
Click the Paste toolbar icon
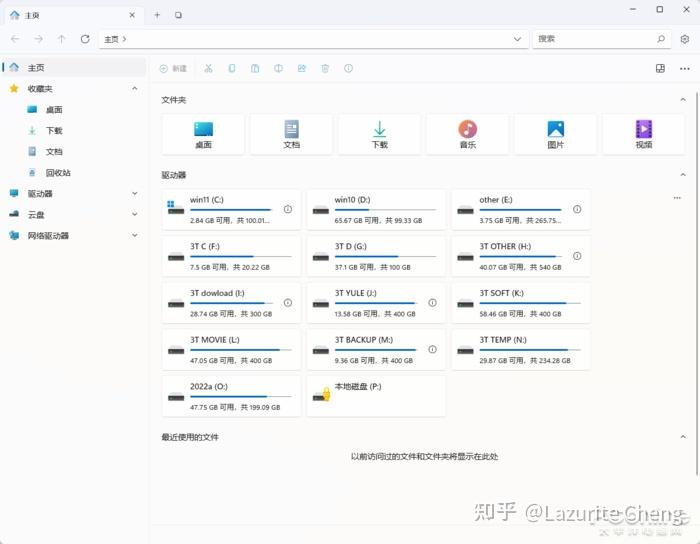[255, 68]
